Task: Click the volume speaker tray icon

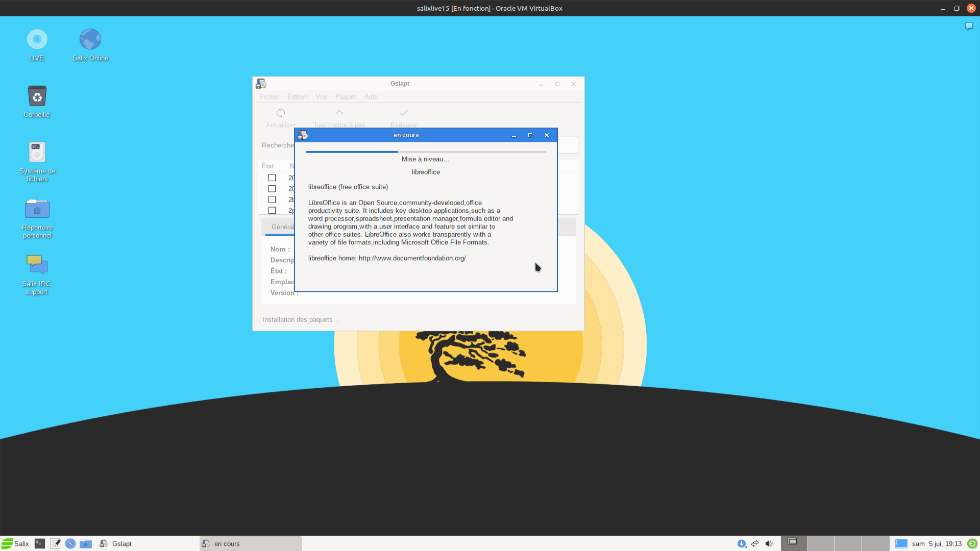Action: [769, 544]
